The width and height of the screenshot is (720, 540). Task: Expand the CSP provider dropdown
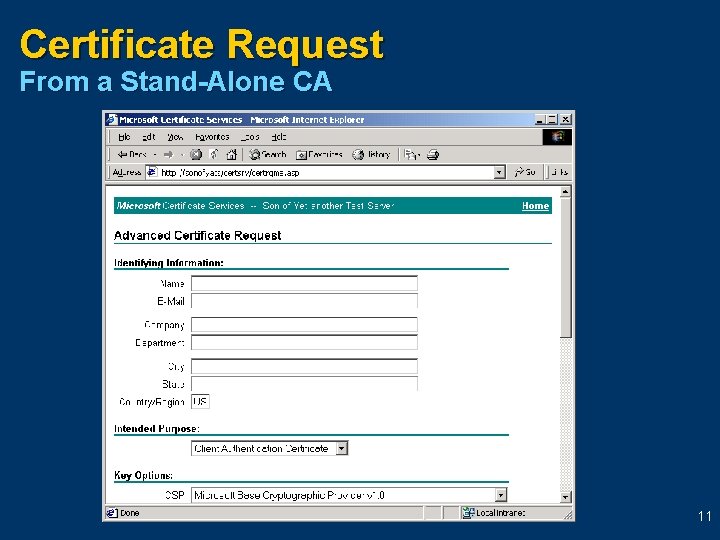[501, 495]
